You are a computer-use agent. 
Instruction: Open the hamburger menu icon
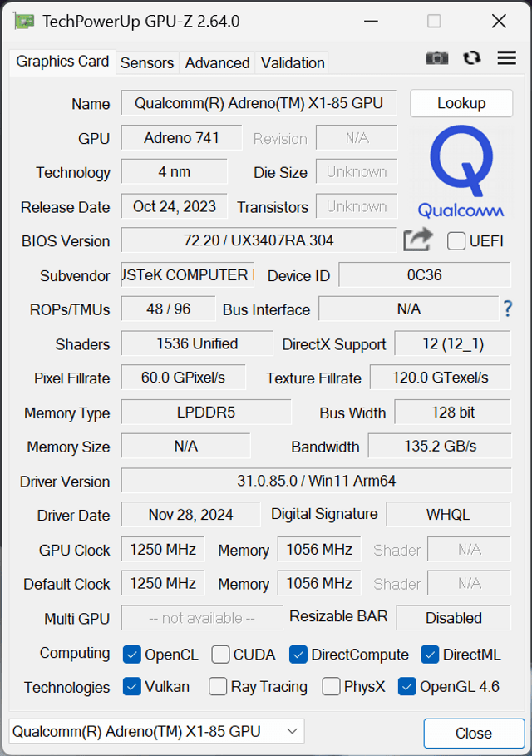(507, 58)
